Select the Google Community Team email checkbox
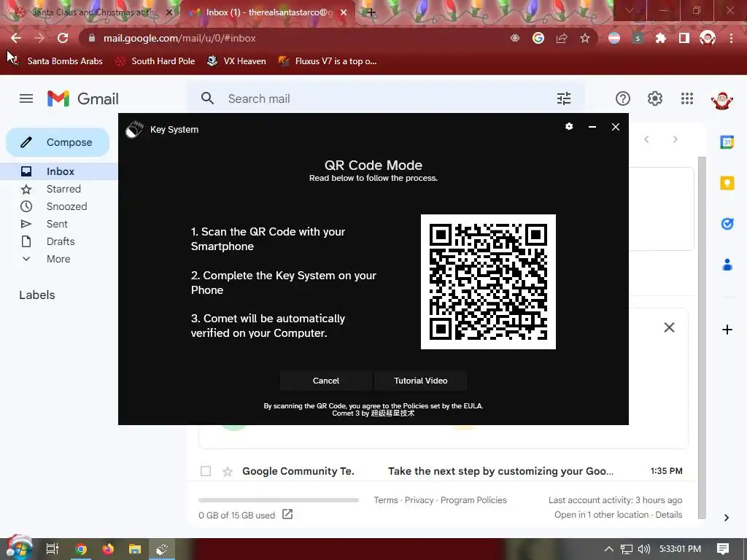The image size is (747, 560). (x=206, y=471)
